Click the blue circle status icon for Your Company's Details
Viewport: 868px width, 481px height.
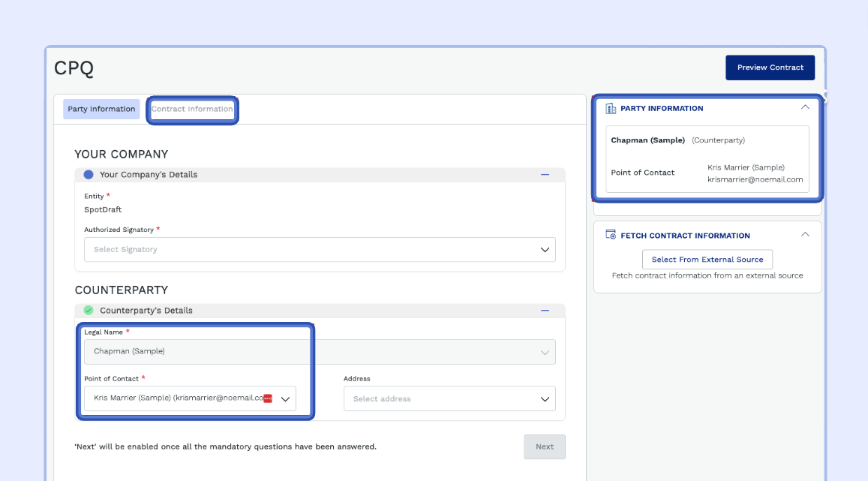[89, 174]
